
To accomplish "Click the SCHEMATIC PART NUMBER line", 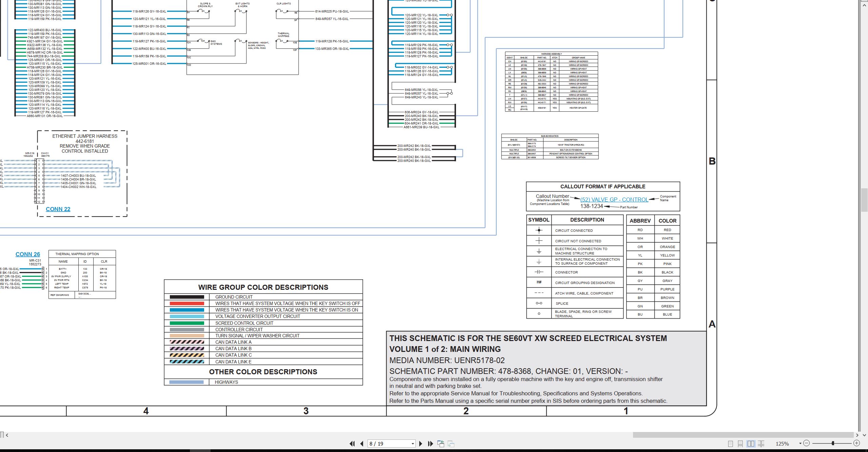I will pos(509,371).
